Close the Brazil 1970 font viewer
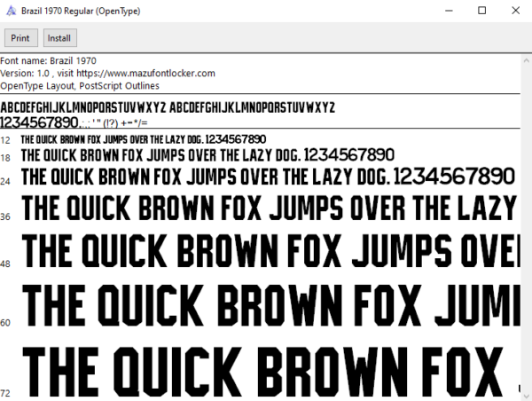Screen dimensions: 532x401 tap(515, 11)
